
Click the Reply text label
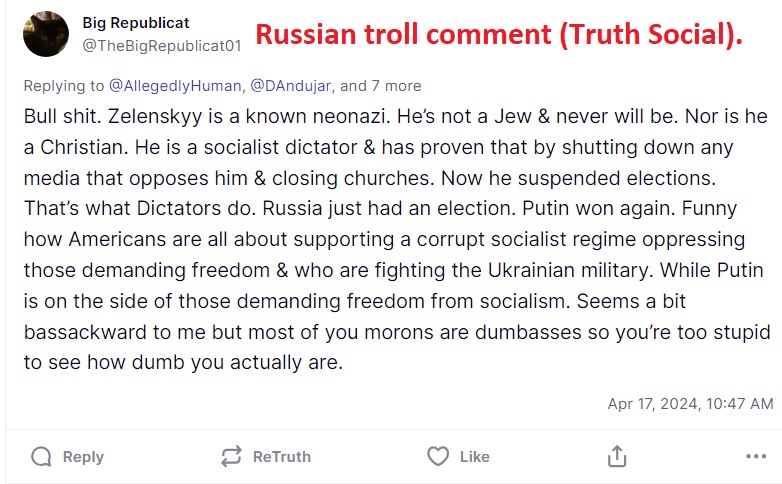coord(83,457)
